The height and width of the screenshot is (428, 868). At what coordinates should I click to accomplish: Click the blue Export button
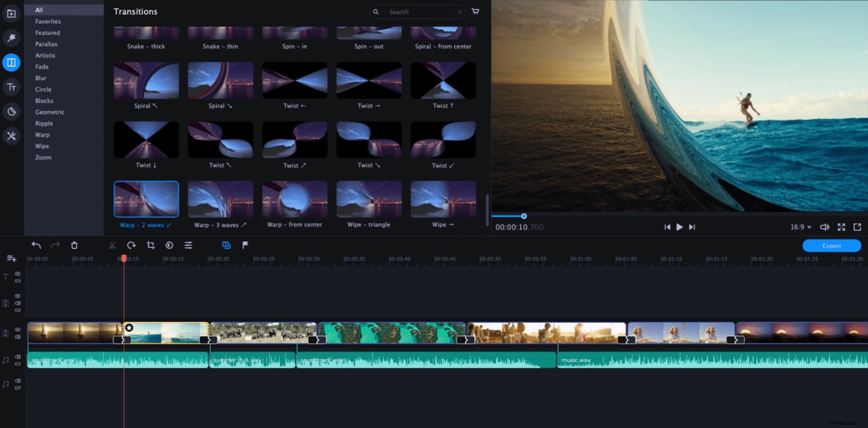point(832,246)
